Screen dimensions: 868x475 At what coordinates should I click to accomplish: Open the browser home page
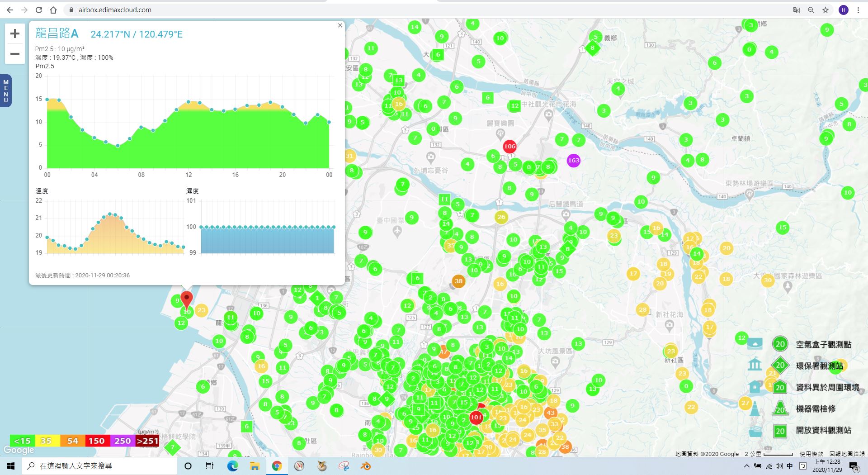pyautogui.click(x=53, y=10)
